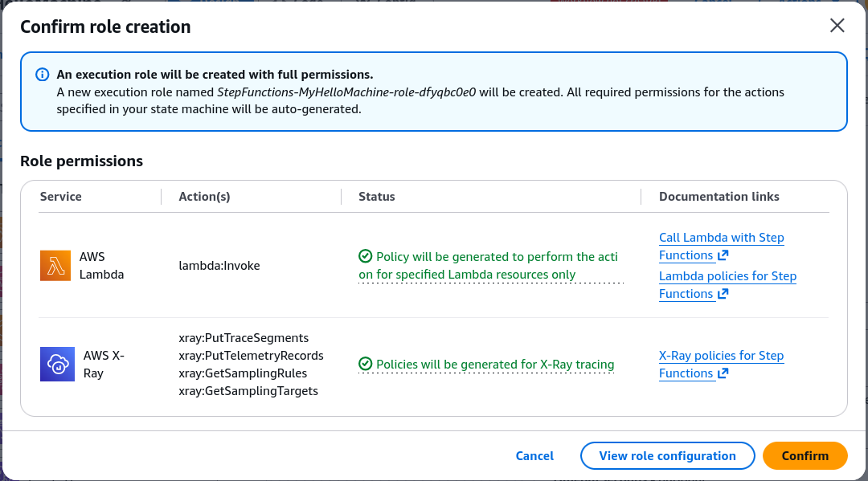
Task: Confirm the role creation
Action: (x=805, y=455)
